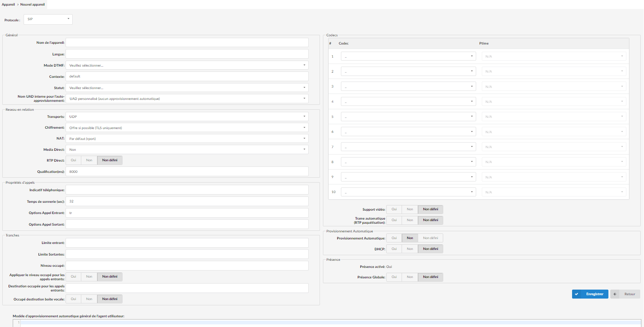Set Provisionnement Automatique to Non défini

click(430, 238)
